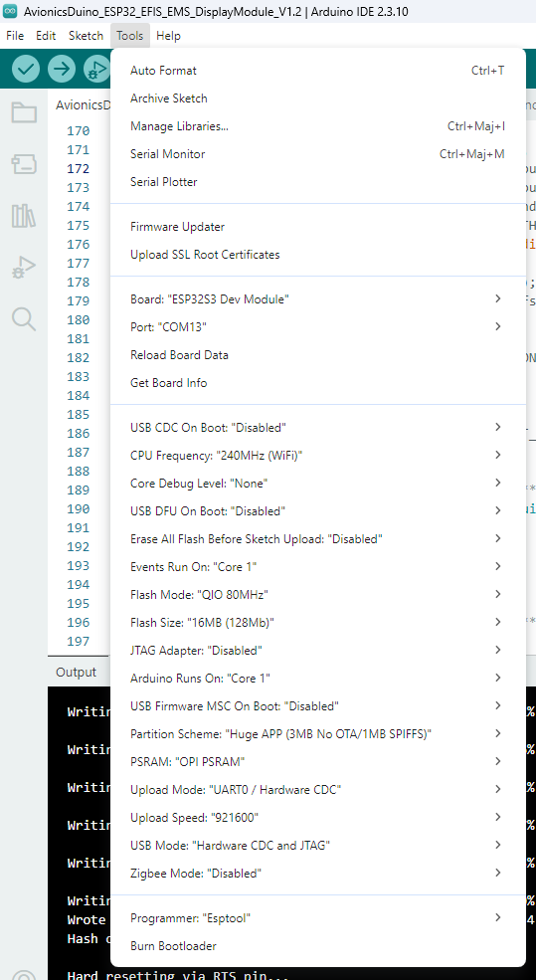Click Get Board Info
Viewport: 536px width, 980px height.
tap(318, 382)
